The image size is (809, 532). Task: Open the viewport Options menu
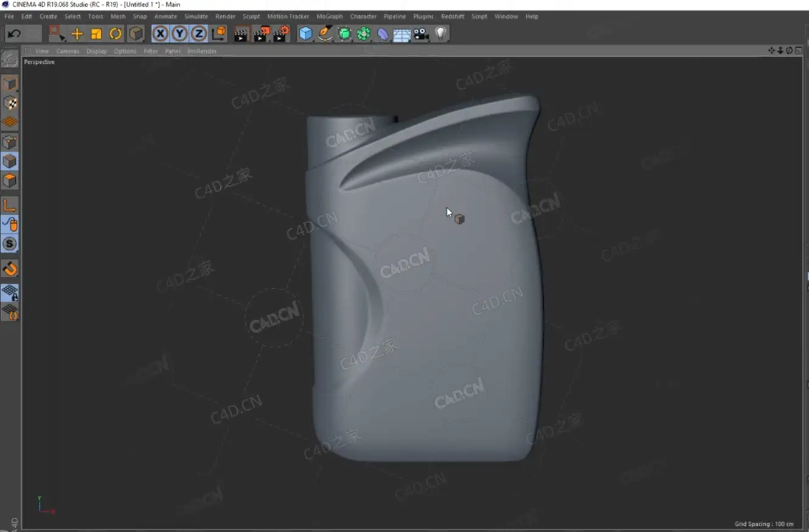point(125,51)
